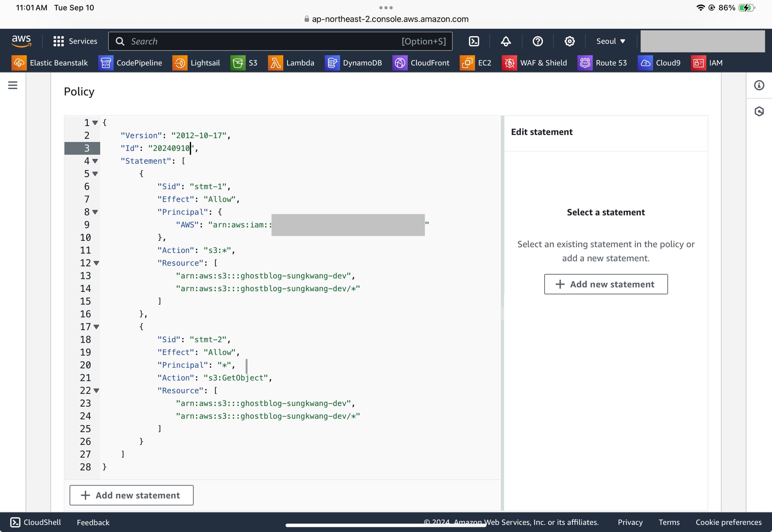Click the search magnifier icon
Image resolution: width=772 pixels, height=532 pixels.
[120, 41]
